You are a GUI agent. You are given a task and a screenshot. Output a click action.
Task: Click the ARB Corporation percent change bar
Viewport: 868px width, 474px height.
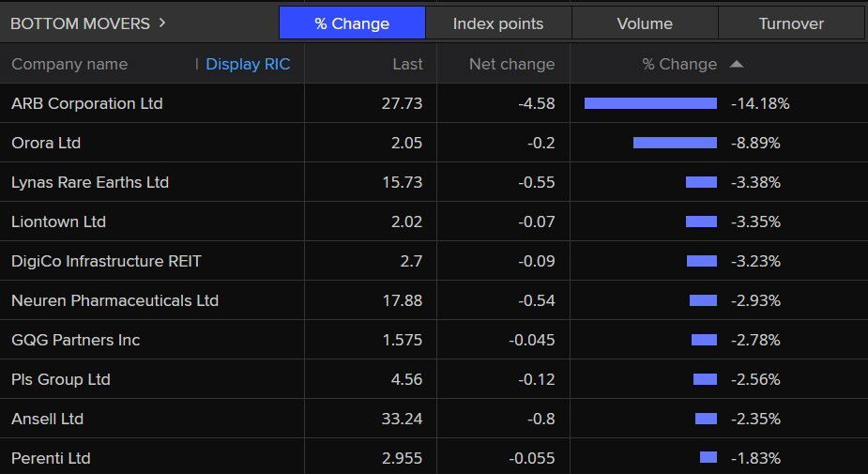[650, 103]
